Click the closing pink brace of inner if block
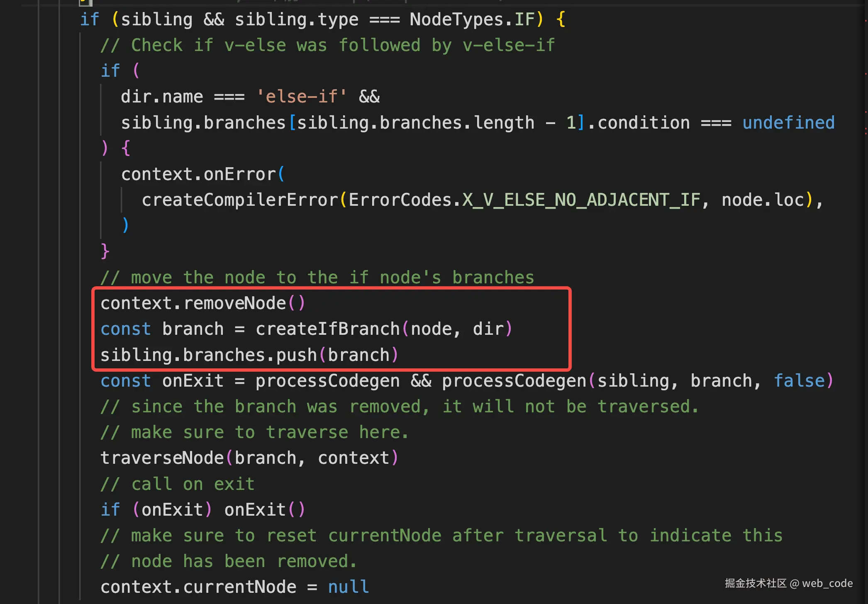 [x=105, y=251]
